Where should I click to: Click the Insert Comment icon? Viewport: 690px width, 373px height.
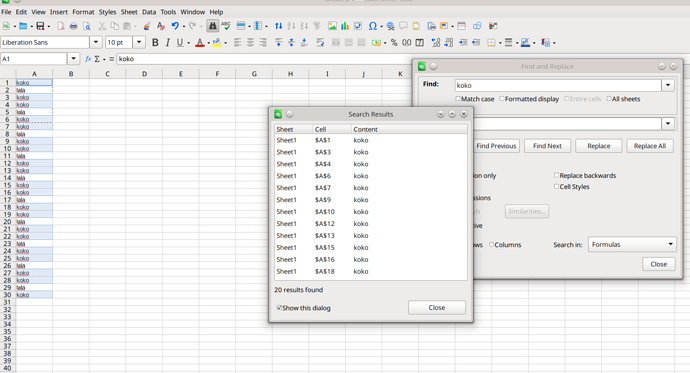click(x=403, y=26)
